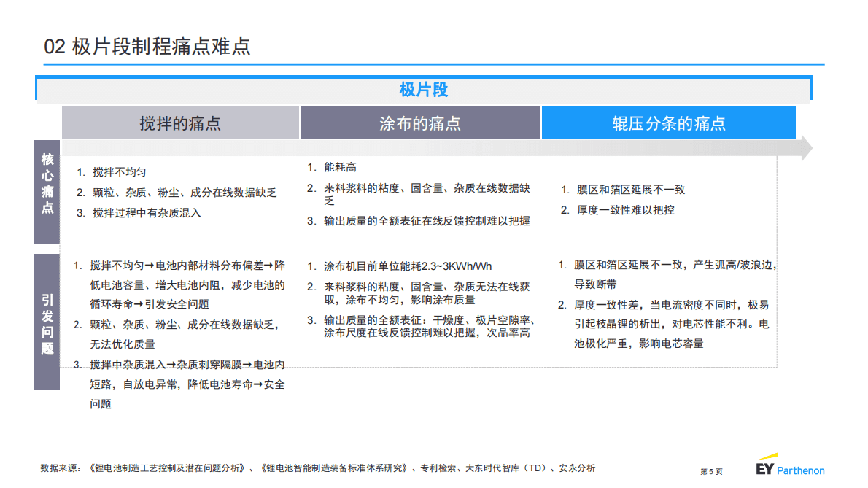
Task: Select the 搅拌的痛点 column header
Action: click(x=181, y=123)
